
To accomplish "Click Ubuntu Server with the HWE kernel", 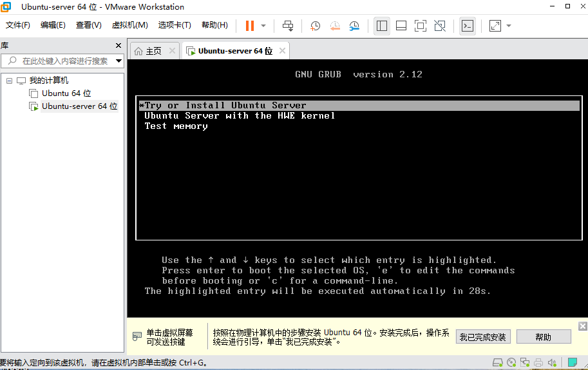I will coord(240,115).
